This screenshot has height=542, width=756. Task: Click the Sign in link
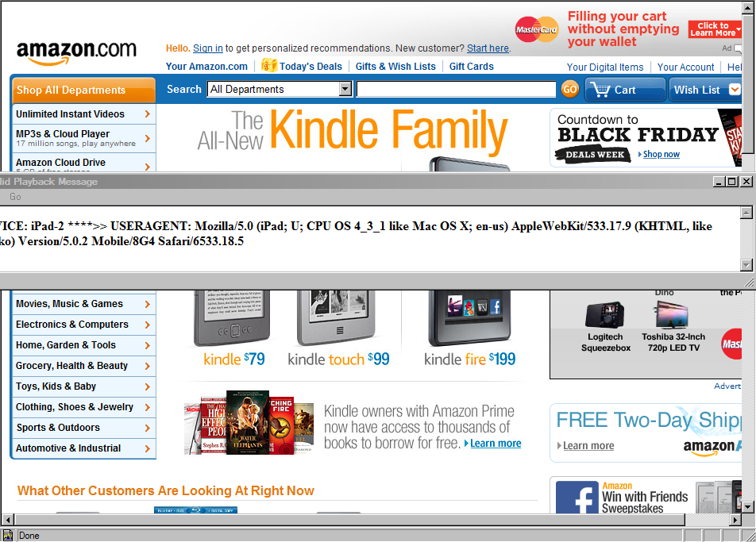[x=208, y=48]
